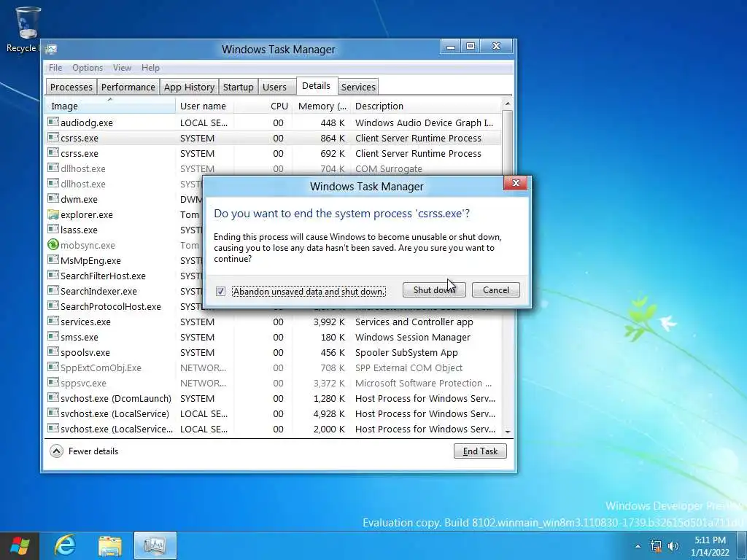Image resolution: width=747 pixels, height=560 pixels.
Task: Switch to the Startup tab
Action: pyautogui.click(x=239, y=87)
